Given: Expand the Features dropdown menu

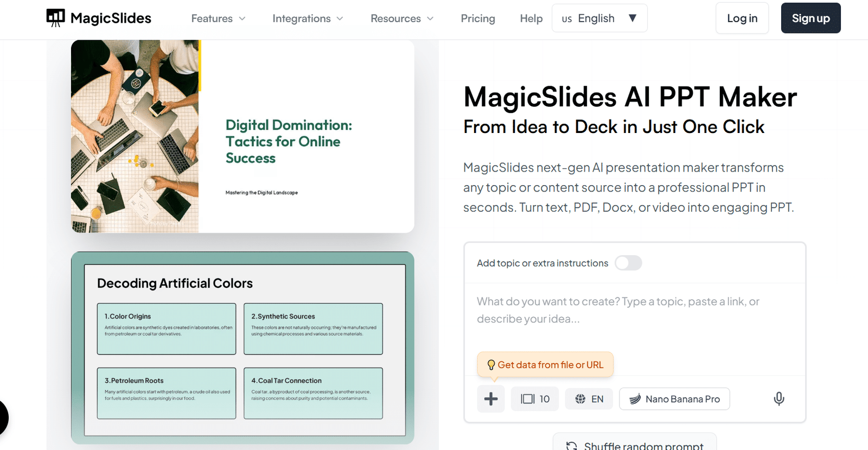Looking at the screenshot, I should [x=218, y=18].
